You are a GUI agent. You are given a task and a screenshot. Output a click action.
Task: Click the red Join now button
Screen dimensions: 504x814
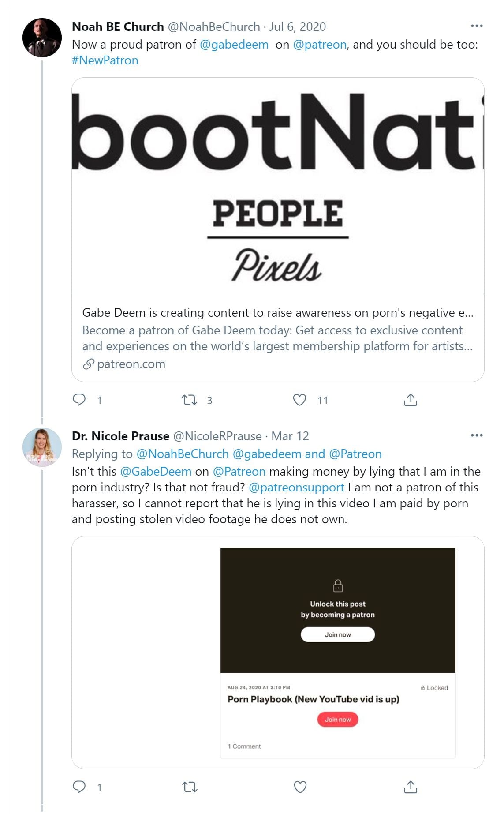(x=338, y=720)
